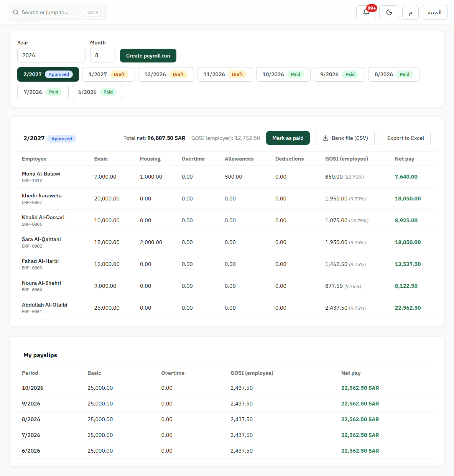Select the 10/2026 Paid payroll run
Image resolution: width=454 pixels, height=476 pixels.
(283, 74)
